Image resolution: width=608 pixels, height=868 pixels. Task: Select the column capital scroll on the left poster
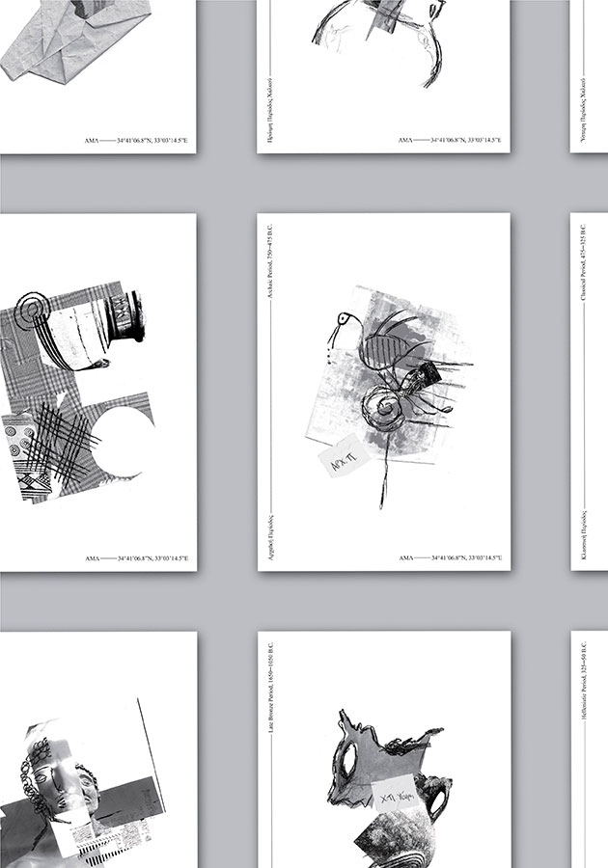(x=27, y=309)
